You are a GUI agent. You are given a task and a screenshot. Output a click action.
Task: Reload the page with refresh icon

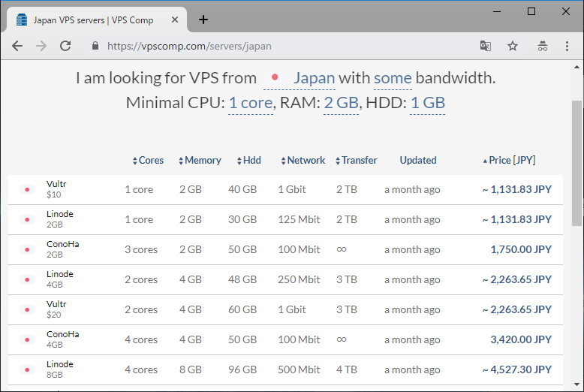click(65, 46)
